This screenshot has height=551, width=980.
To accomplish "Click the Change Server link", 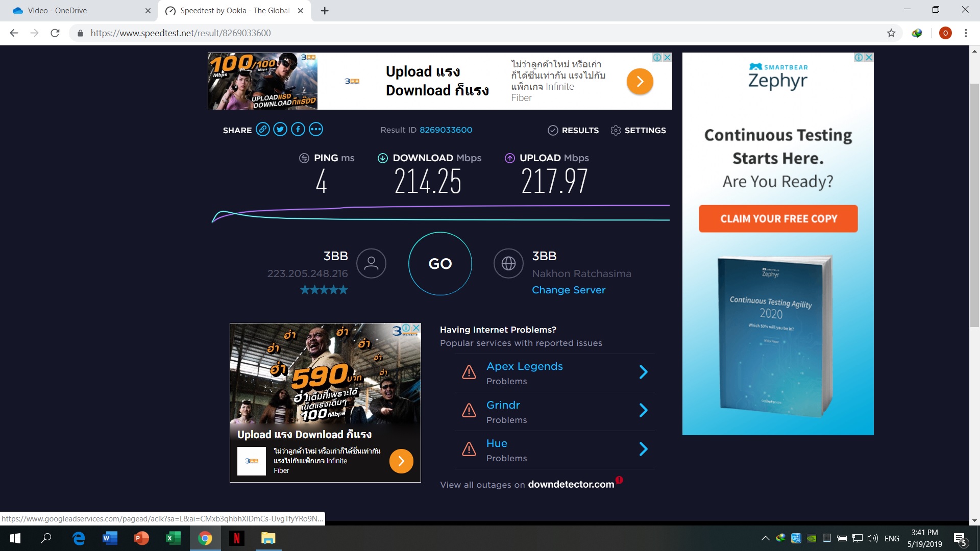I will pyautogui.click(x=569, y=290).
